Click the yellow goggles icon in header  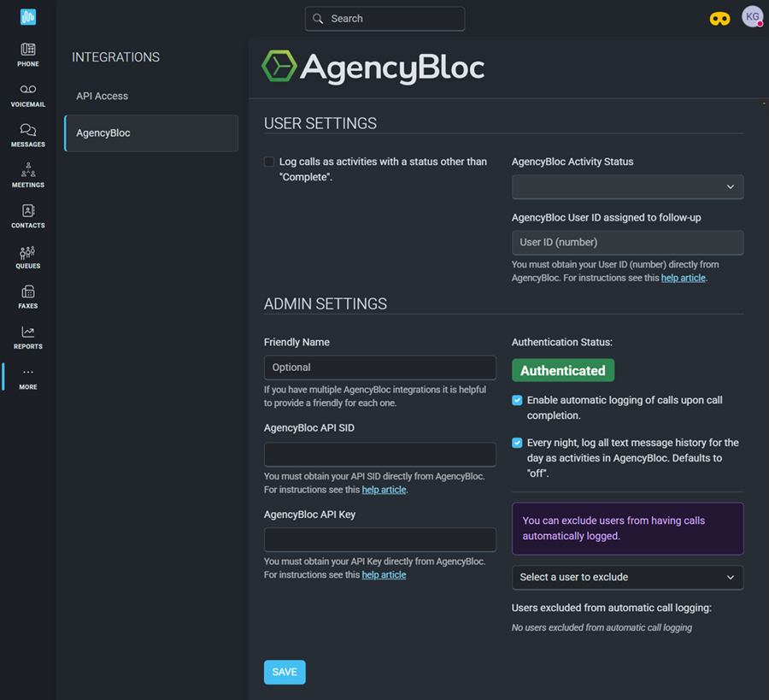coord(719,19)
